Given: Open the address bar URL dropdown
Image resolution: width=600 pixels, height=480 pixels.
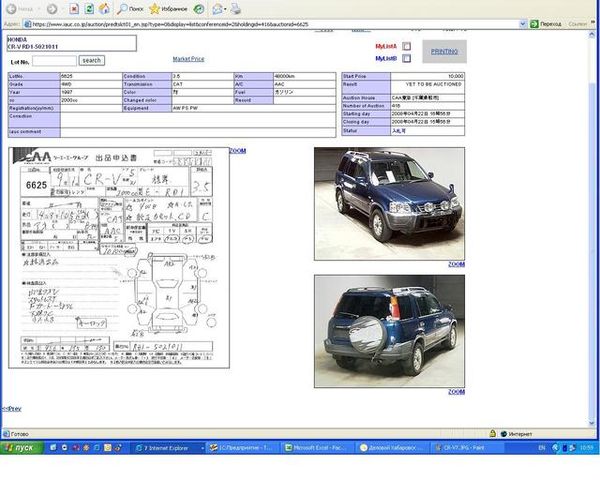Looking at the screenshot, I should coord(523,24).
